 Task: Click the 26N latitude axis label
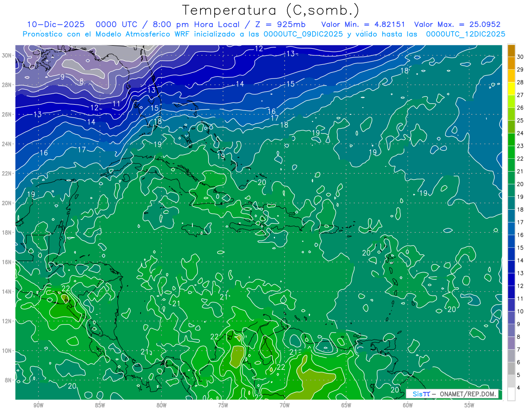8,114
